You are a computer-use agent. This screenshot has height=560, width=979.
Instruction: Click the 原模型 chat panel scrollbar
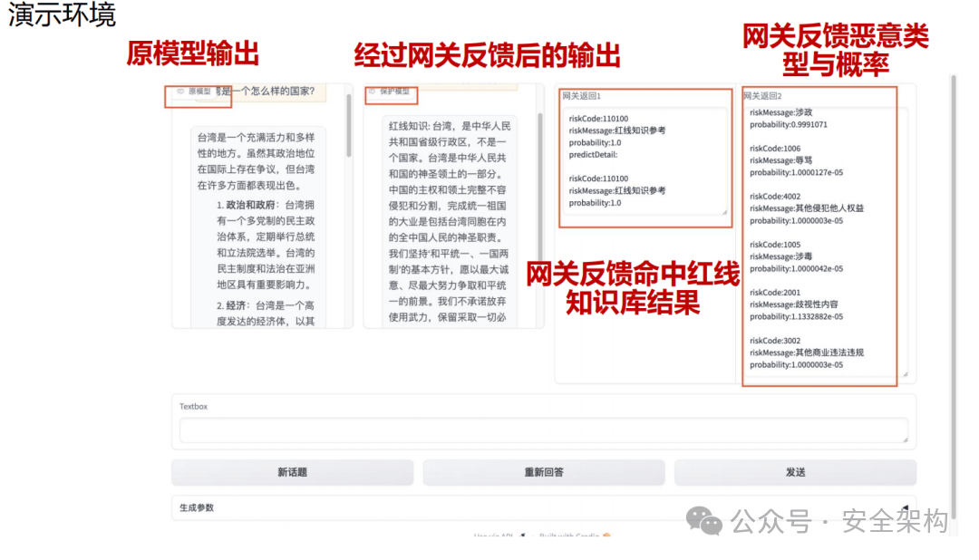click(348, 125)
